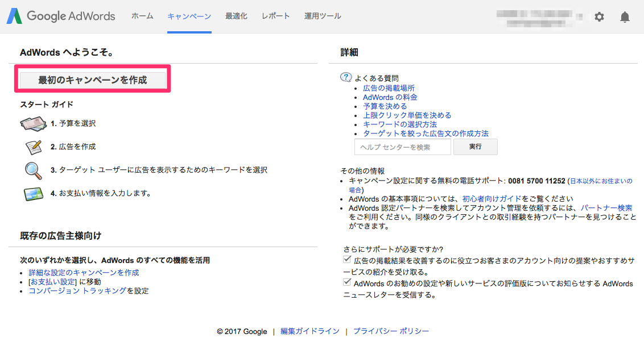Viewport: 644px width, 342px height.
Task: Click the pencil note icon for 広告を作成
Action: pyautogui.click(x=33, y=147)
